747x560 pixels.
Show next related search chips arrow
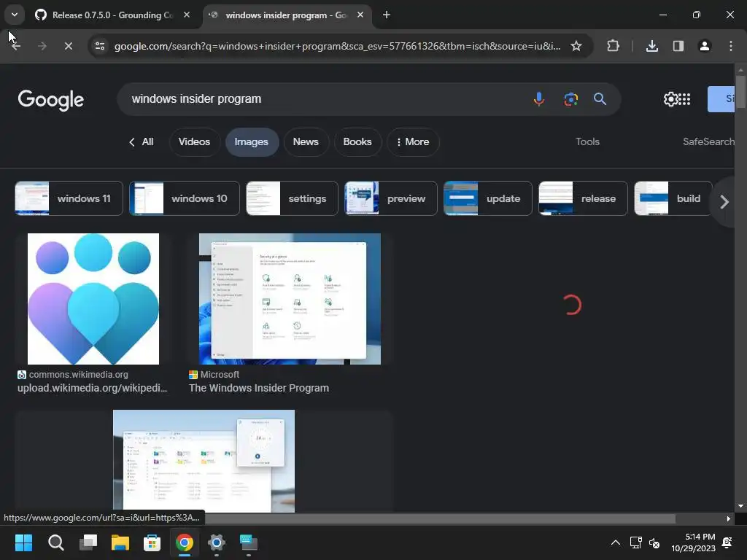click(x=724, y=202)
